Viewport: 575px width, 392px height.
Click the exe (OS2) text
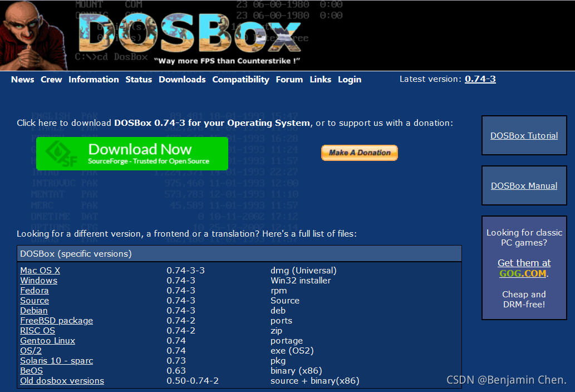(292, 351)
